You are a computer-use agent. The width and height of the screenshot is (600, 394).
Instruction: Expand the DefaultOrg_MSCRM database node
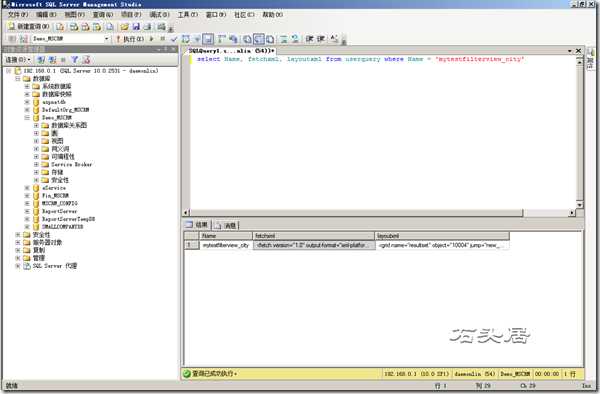click(27, 110)
